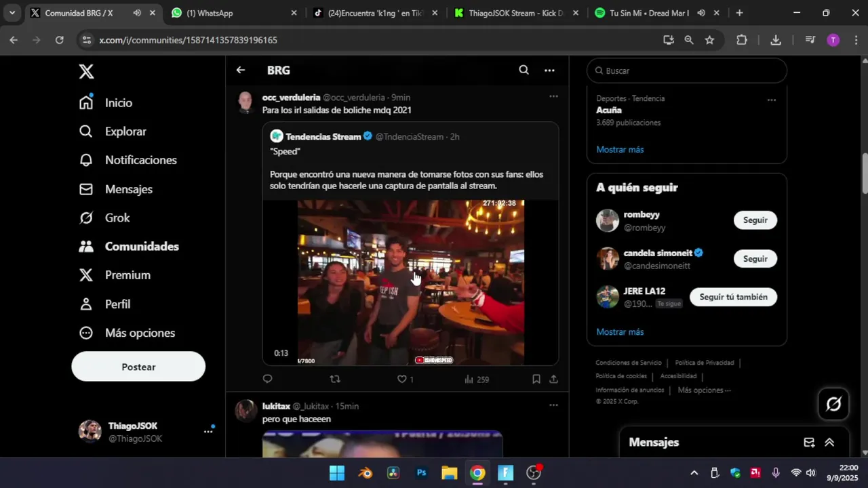The image size is (868, 488).
Task: View post analytics showing 259
Action: pos(477,380)
